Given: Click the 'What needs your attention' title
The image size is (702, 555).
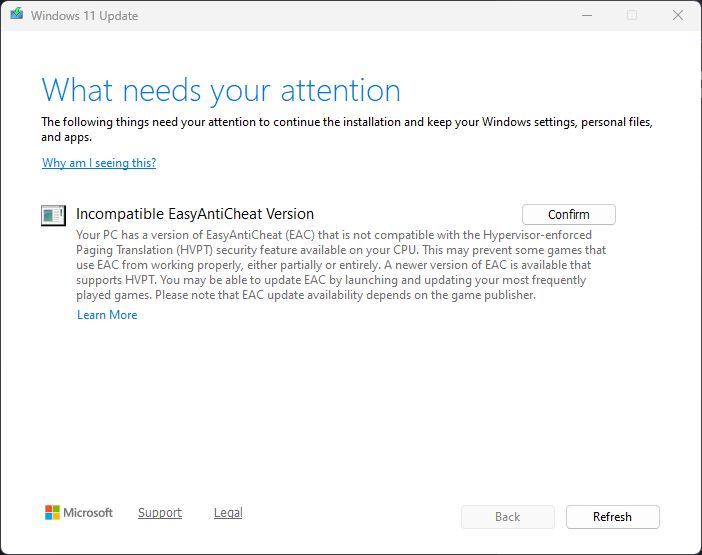Looking at the screenshot, I should (221, 90).
